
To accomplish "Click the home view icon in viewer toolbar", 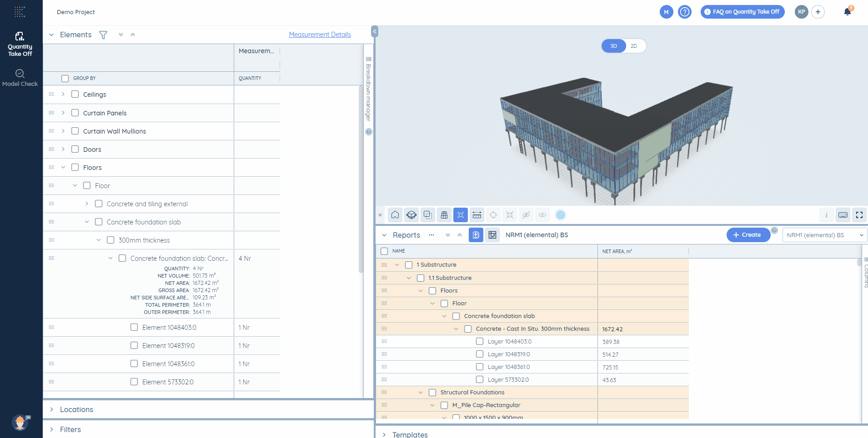I will [395, 215].
